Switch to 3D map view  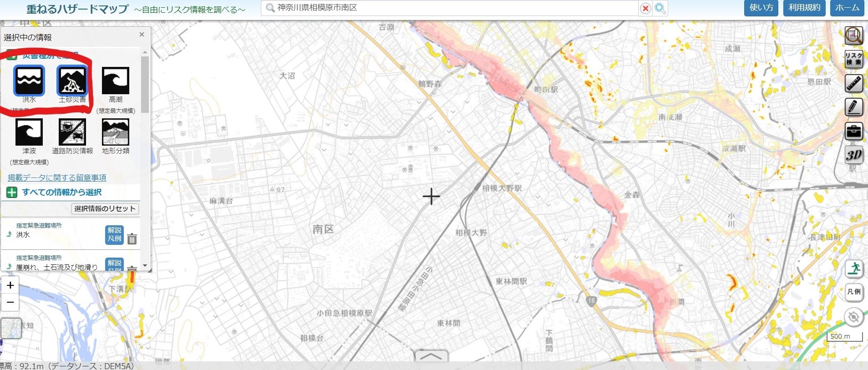[853, 155]
